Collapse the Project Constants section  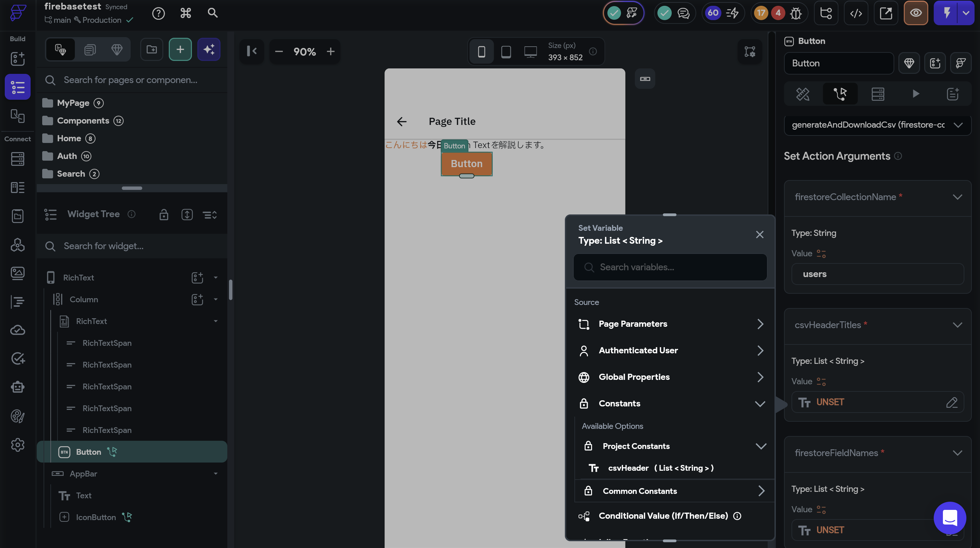[x=761, y=446]
